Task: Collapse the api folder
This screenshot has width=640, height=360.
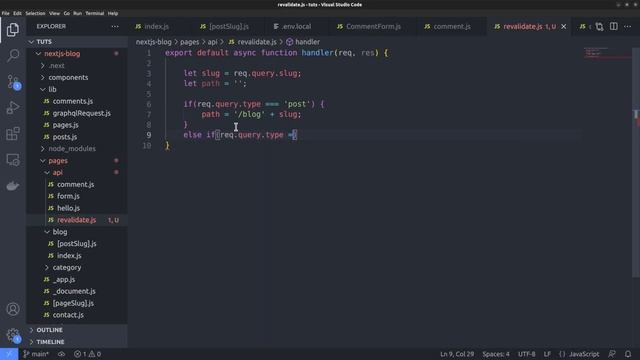Action: coord(77,172)
